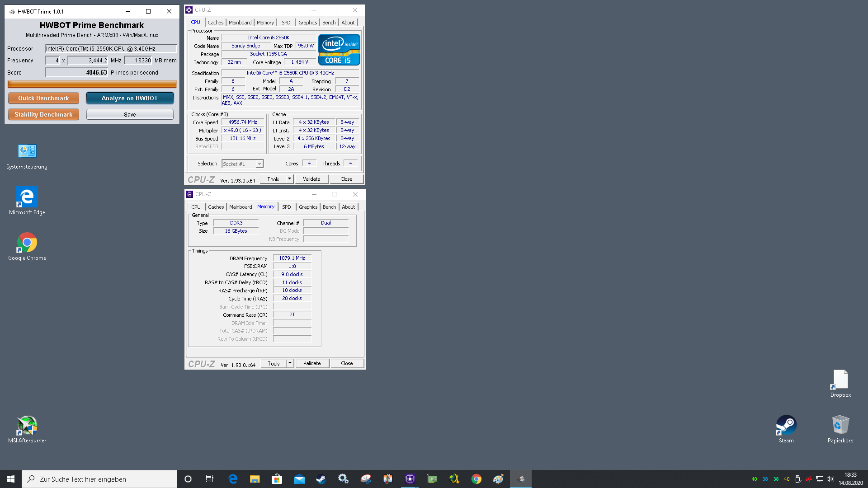Open Graphics tab in top CPU-Z window
Image resolution: width=868 pixels, height=488 pixels.
pos(308,23)
